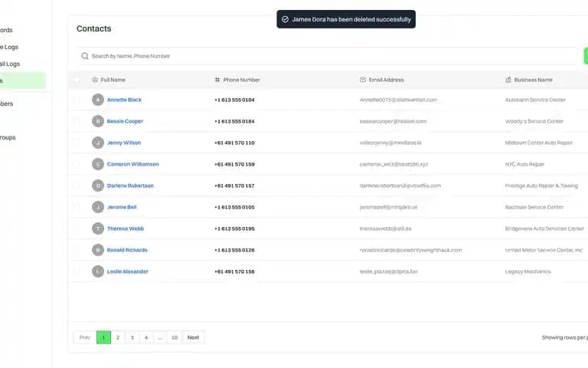Check the box for Ronald Richards
This screenshot has height=368, width=588.
click(x=77, y=250)
